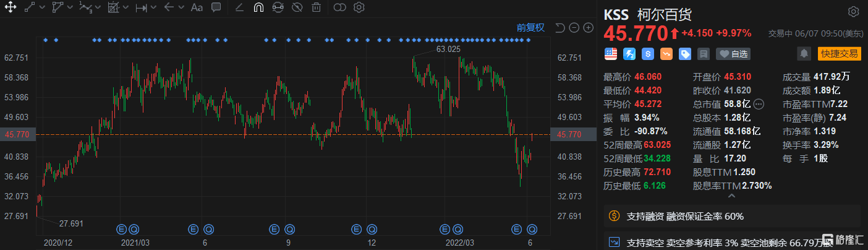Click the E marker left of label 6 at chart's right end
Image resolution: width=868 pixels, height=250 pixels.
coord(516,228)
